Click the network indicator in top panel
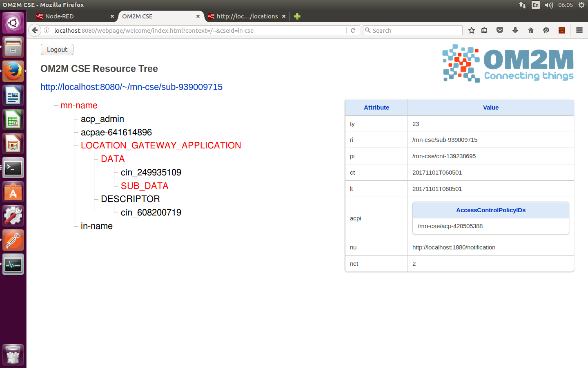Image resolution: width=588 pixels, height=368 pixels. point(523,5)
